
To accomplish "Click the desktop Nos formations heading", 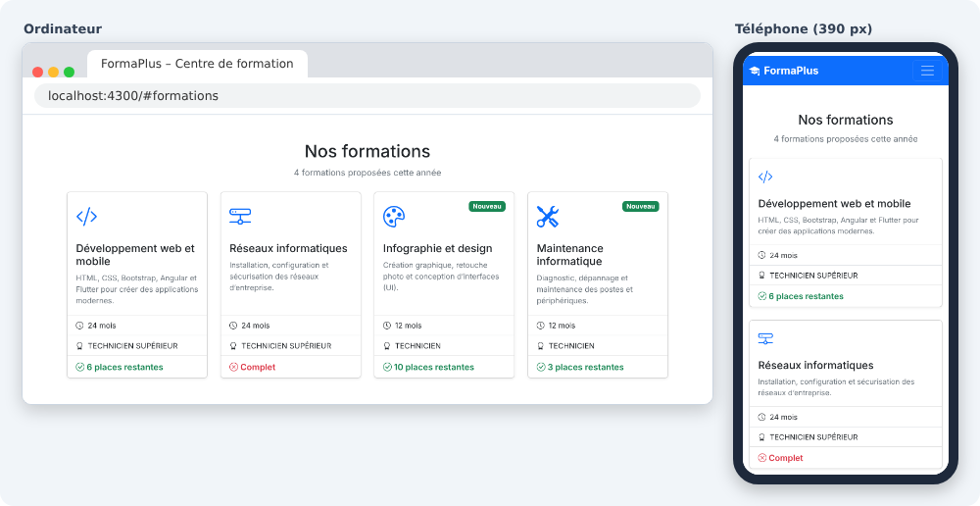I will [x=367, y=151].
